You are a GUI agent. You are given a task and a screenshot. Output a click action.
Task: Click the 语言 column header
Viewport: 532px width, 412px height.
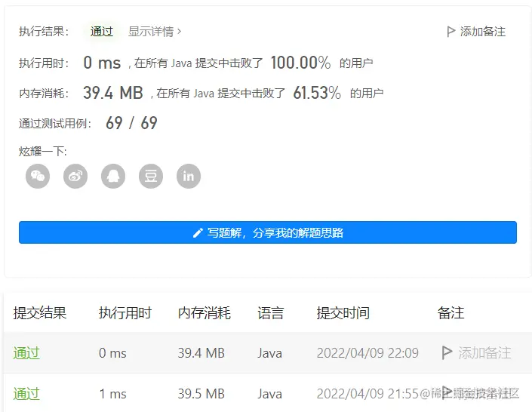pyautogui.click(x=270, y=312)
